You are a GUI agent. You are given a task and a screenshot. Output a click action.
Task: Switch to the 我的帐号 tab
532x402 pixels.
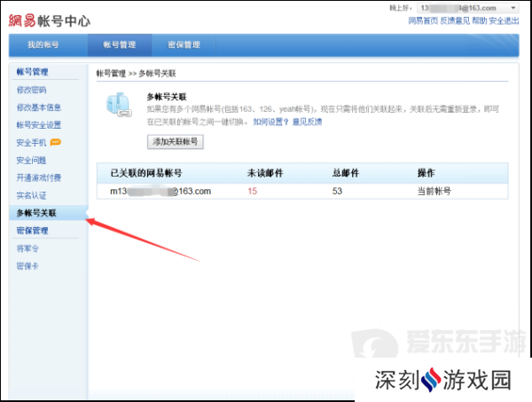click(43, 45)
